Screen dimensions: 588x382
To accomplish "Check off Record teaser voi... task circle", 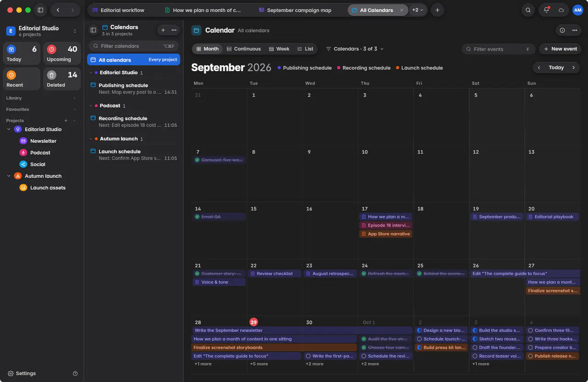I will pos(475,356).
